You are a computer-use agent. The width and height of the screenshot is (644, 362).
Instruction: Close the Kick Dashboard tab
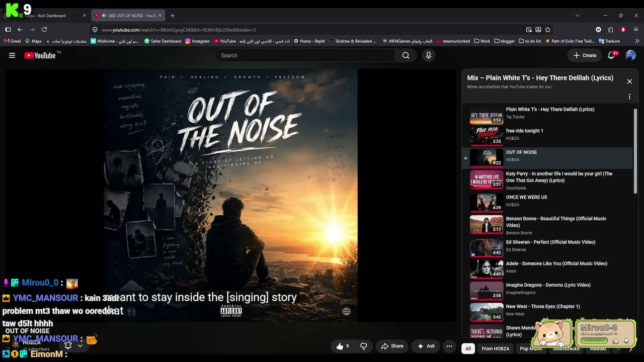pos(85,16)
